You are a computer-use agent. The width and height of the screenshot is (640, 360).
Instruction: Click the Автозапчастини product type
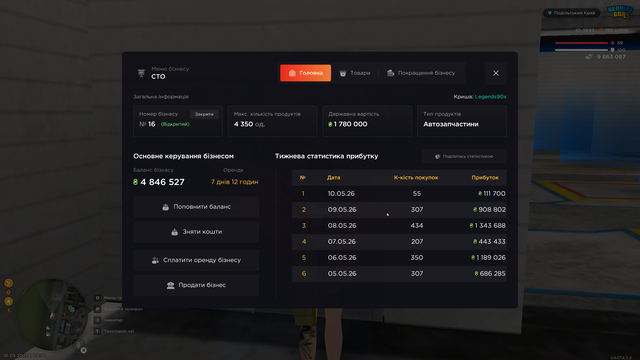coord(451,124)
